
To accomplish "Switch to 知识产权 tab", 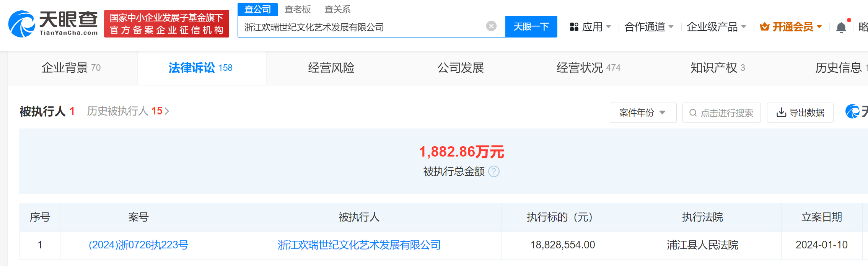I will click(718, 68).
